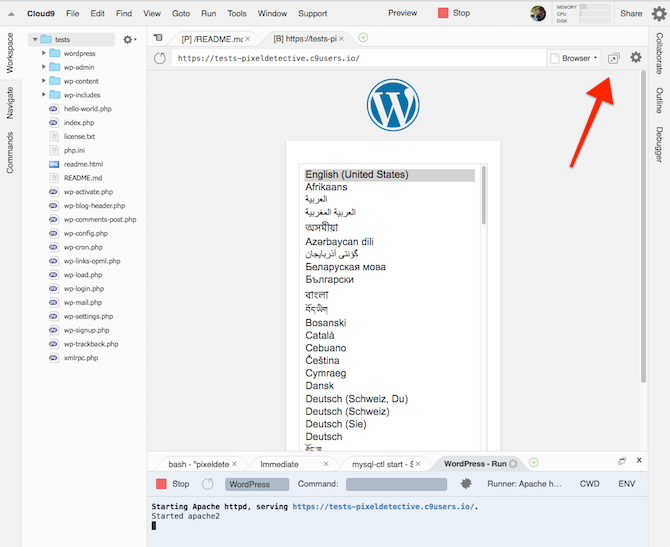Switch to the bash terminal tab
670x547 pixels.
199,464
